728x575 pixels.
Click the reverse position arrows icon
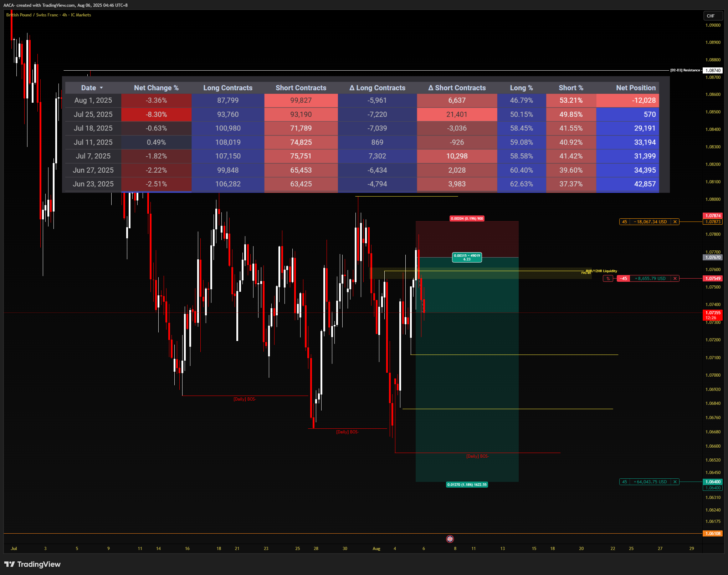coord(608,279)
